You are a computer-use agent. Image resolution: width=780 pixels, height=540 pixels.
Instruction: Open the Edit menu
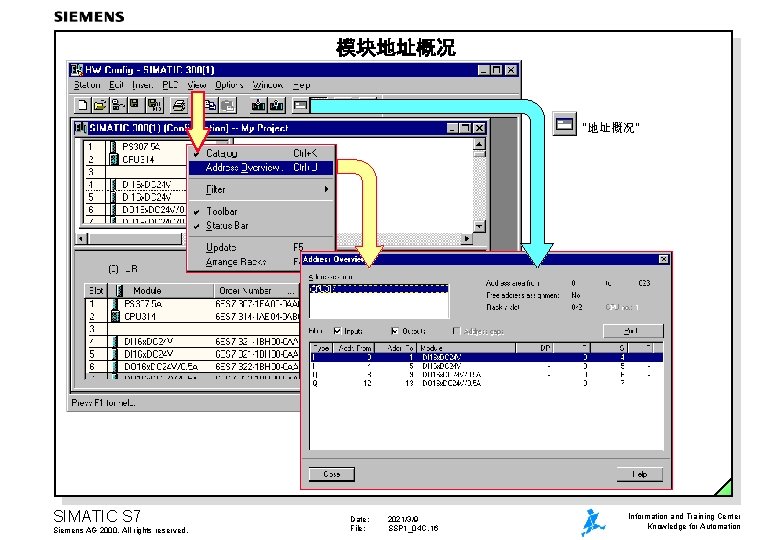[116, 85]
